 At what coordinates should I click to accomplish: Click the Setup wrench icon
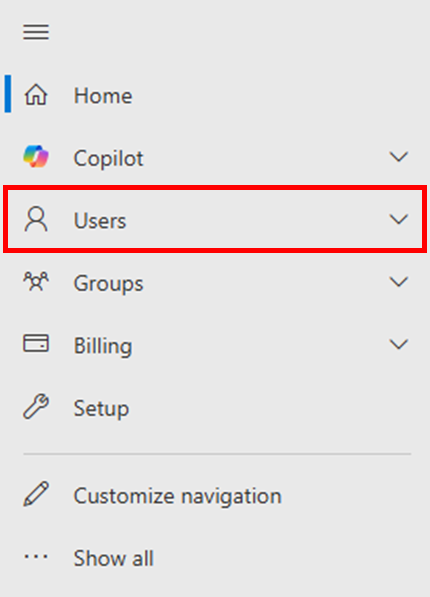(x=36, y=407)
